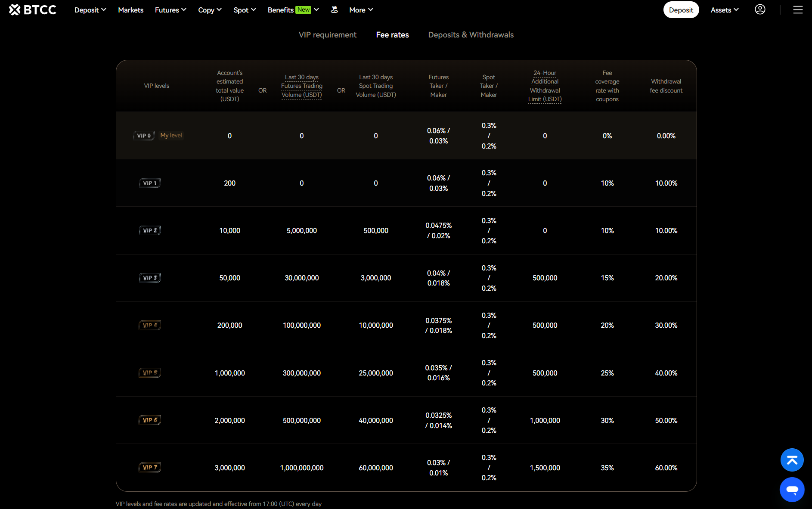Viewport: 812px width, 509px height.
Task: Click 24-Hour Additional Withdrawal Limit header
Action: pos(545,86)
